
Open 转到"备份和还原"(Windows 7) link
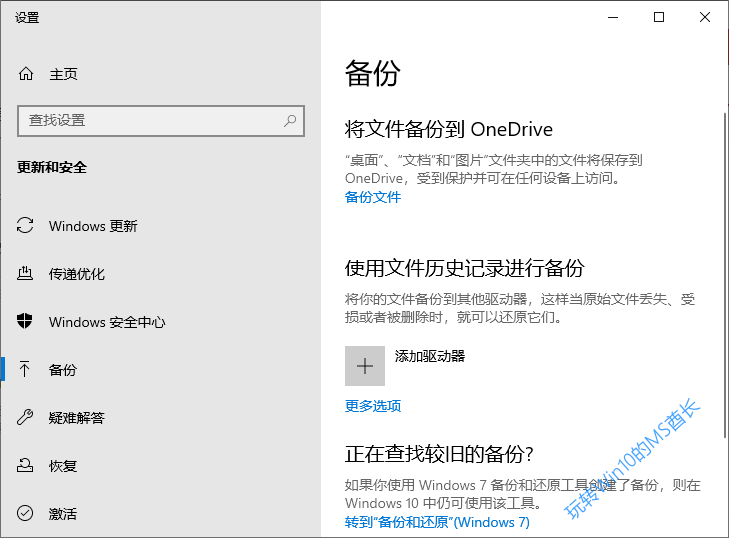click(437, 522)
